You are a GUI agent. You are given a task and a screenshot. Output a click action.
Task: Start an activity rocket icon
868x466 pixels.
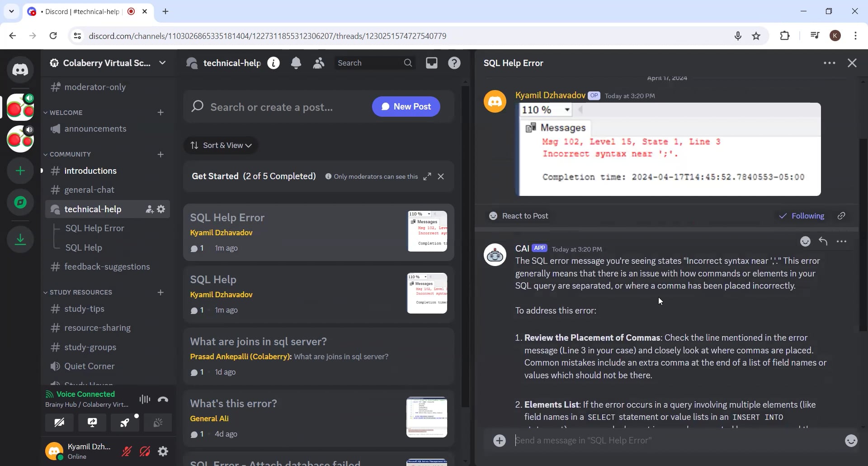pos(125,423)
